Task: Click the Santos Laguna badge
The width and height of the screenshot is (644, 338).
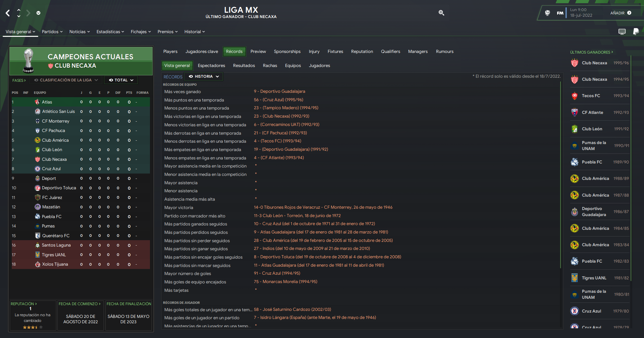Action: pyautogui.click(x=38, y=245)
